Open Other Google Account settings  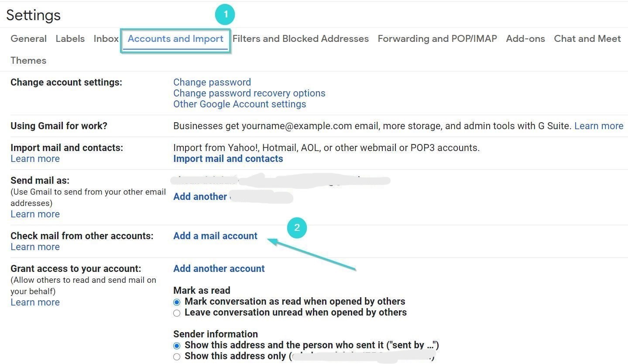click(x=240, y=104)
